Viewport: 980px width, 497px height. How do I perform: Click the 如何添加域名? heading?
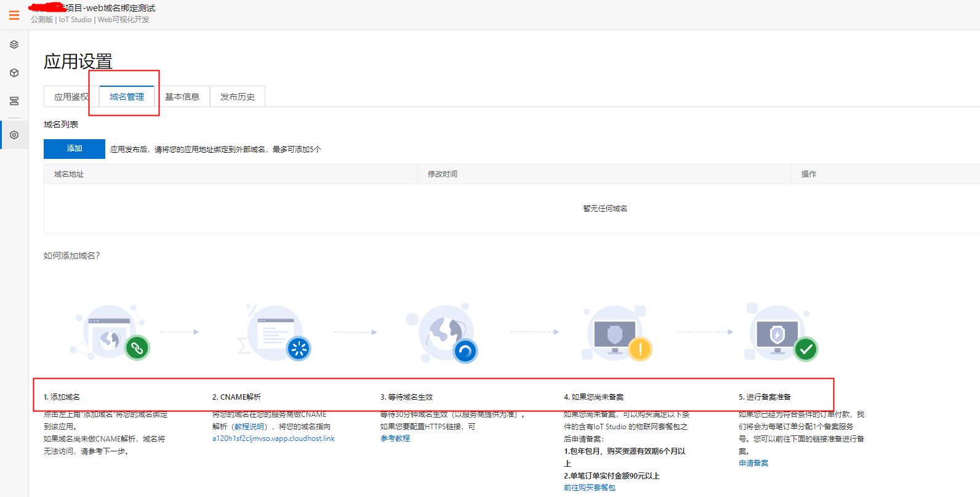coord(71,256)
